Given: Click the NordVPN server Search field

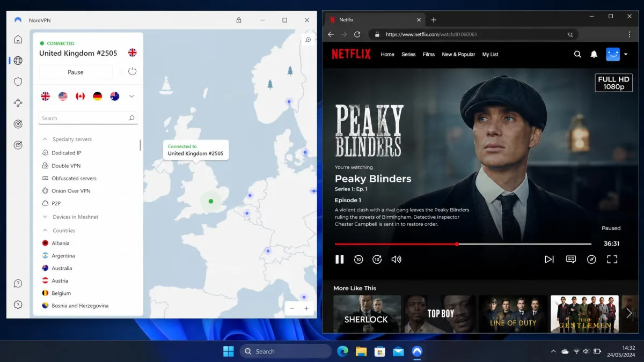Looking at the screenshot, I should click(x=89, y=118).
